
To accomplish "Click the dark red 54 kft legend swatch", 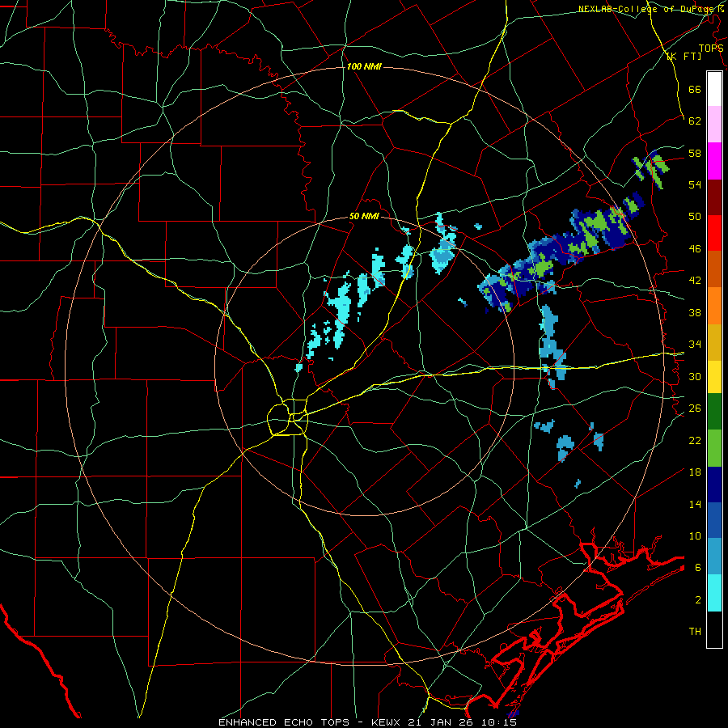I will click(714, 197).
